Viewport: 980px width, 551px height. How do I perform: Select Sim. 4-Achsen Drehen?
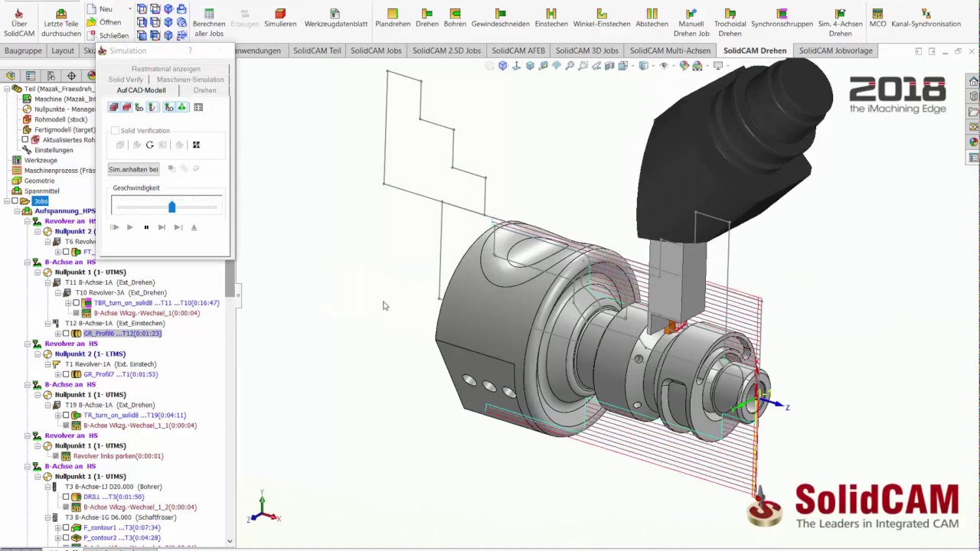[x=841, y=23]
